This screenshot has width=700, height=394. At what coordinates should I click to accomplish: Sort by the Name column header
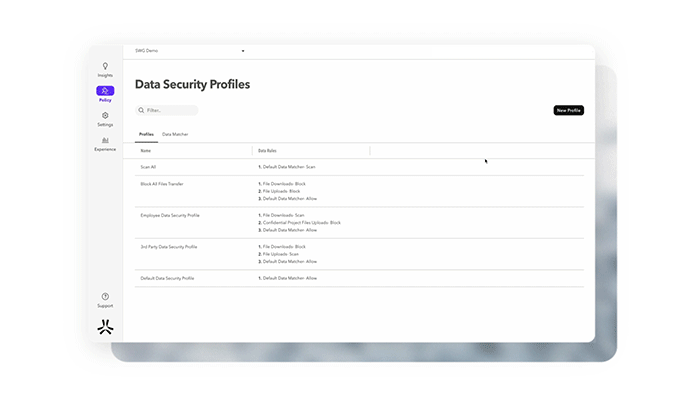pyautogui.click(x=146, y=151)
